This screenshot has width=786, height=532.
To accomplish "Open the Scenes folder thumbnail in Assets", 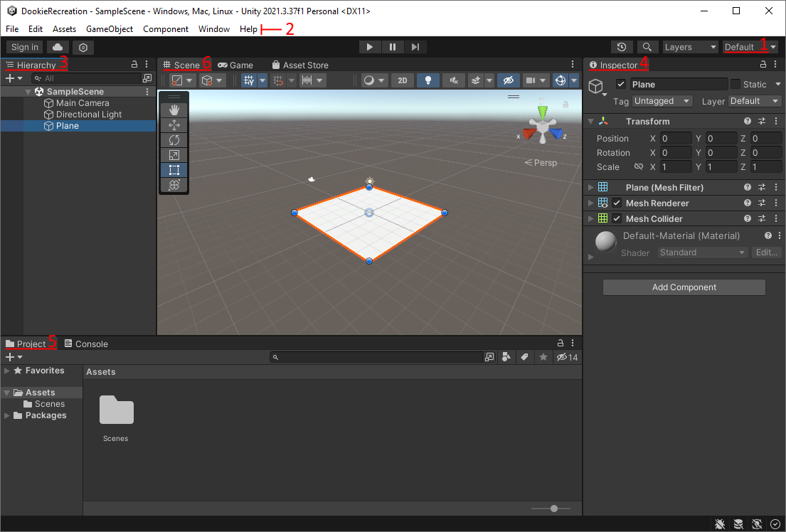I will (x=116, y=410).
